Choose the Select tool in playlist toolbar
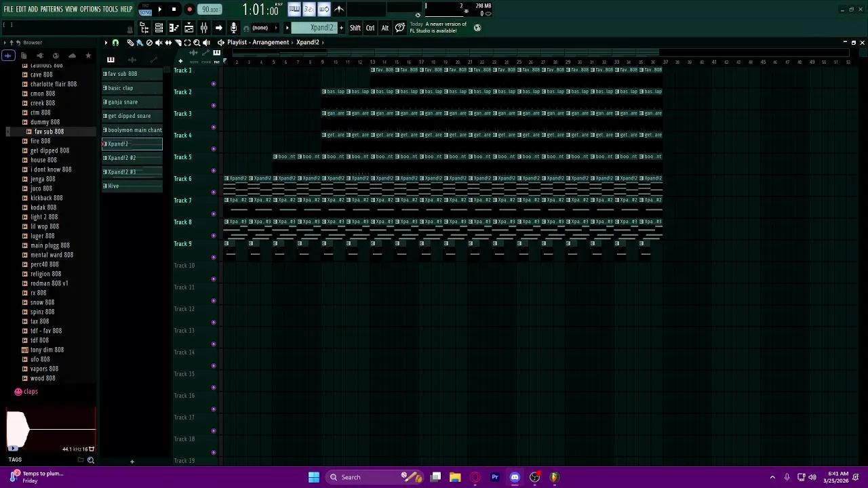 [187, 42]
